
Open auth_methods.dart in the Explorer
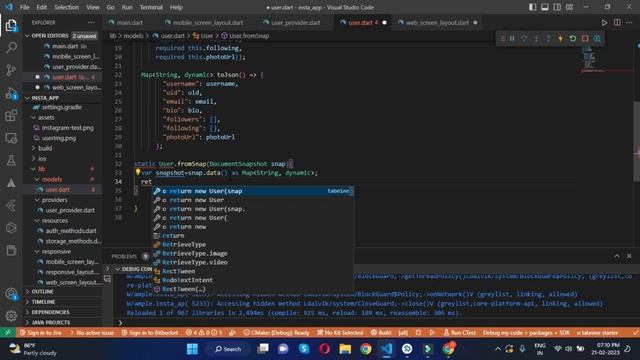[x=70, y=231]
